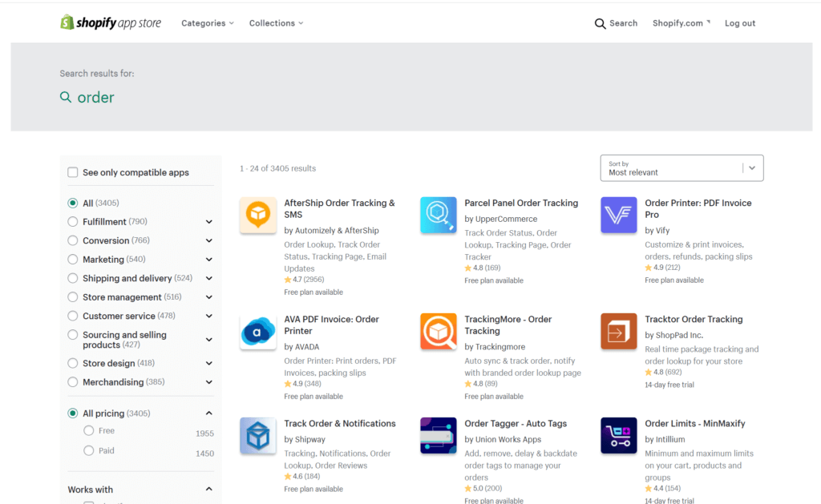The width and height of the screenshot is (821, 504).
Task: Expand the Merchandising subcategories chevron
Action: (209, 382)
